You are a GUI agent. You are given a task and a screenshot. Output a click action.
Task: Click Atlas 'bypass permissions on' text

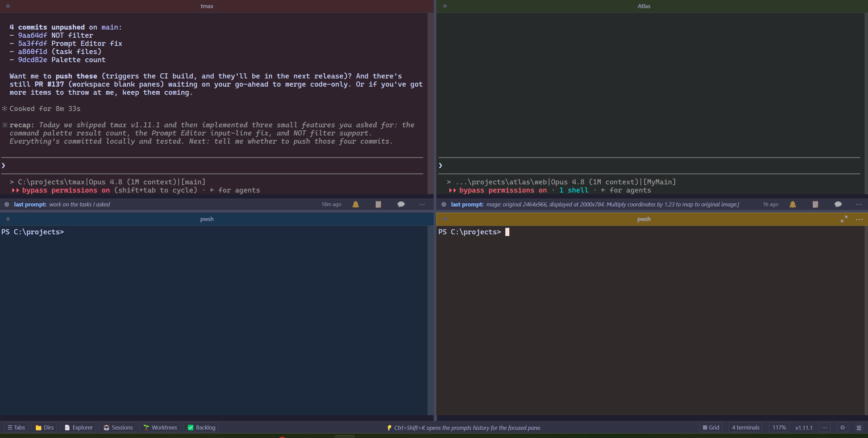coord(503,190)
